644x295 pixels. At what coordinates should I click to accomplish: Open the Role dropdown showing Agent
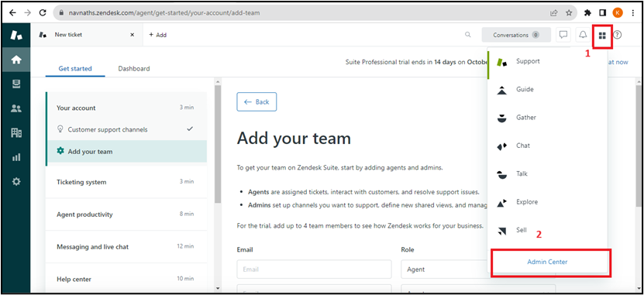pyautogui.click(x=444, y=269)
